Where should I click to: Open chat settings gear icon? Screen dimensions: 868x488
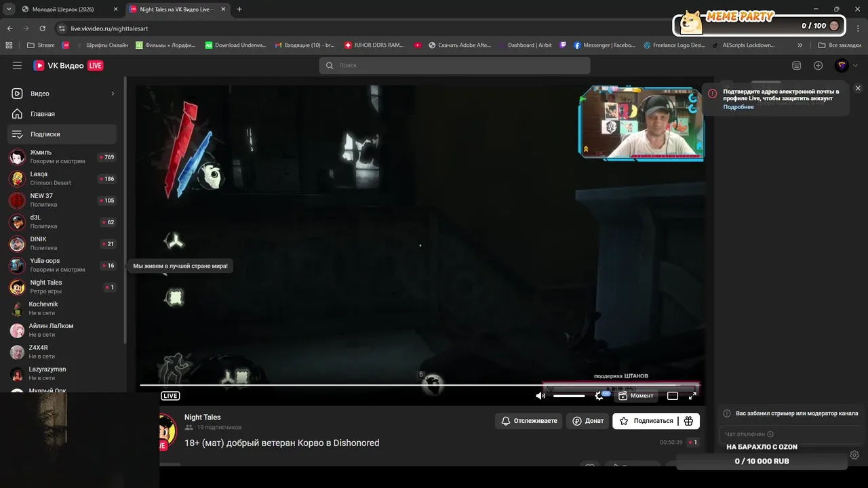[854, 455]
